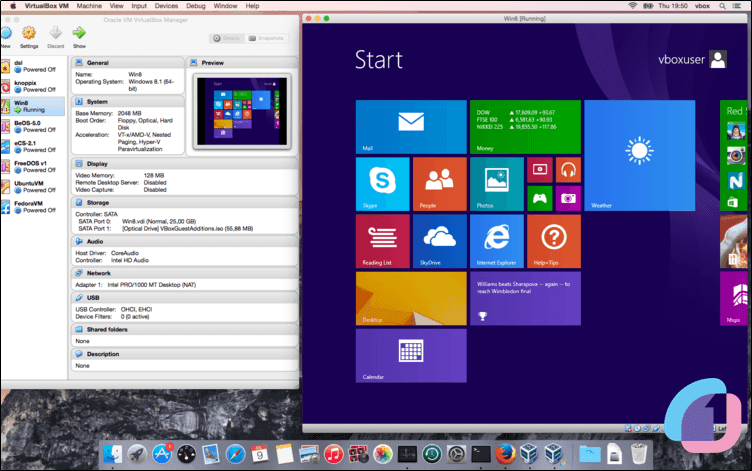Open the SkyDrive tile
The image size is (752, 471).
[440, 241]
